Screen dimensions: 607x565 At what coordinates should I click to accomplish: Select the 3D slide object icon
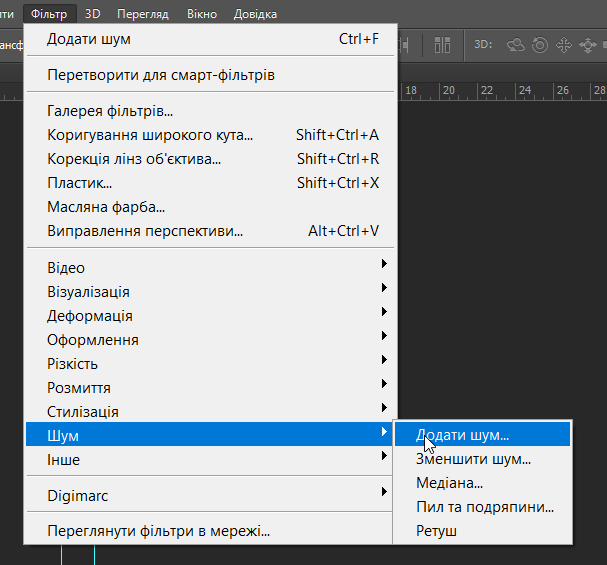coord(586,45)
